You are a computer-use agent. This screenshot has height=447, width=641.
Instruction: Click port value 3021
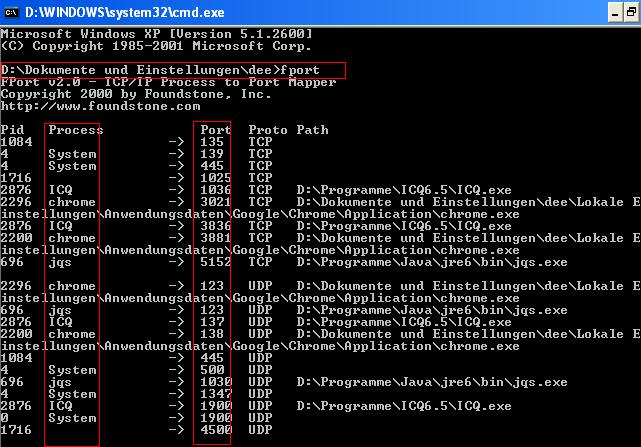pos(216,202)
